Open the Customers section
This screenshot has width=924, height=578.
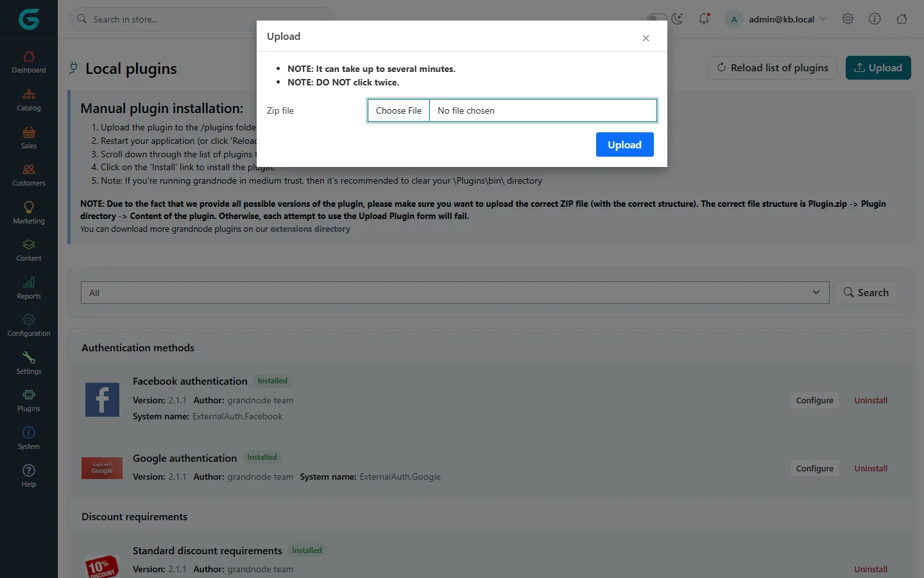point(29,175)
